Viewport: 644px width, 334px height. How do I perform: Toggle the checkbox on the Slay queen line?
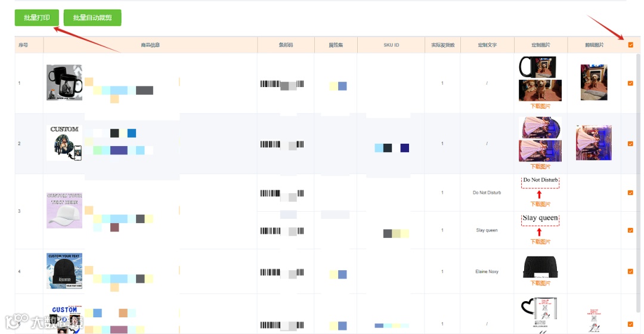tap(630, 230)
